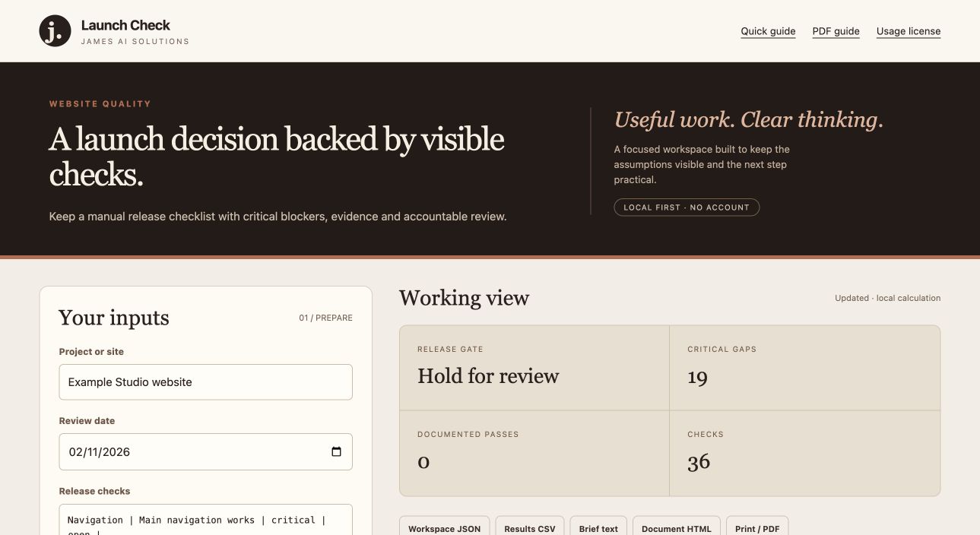This screenshot has width=980, height=535.
Task: Click the RELEASE GATE card label
Action: point(450,350)
